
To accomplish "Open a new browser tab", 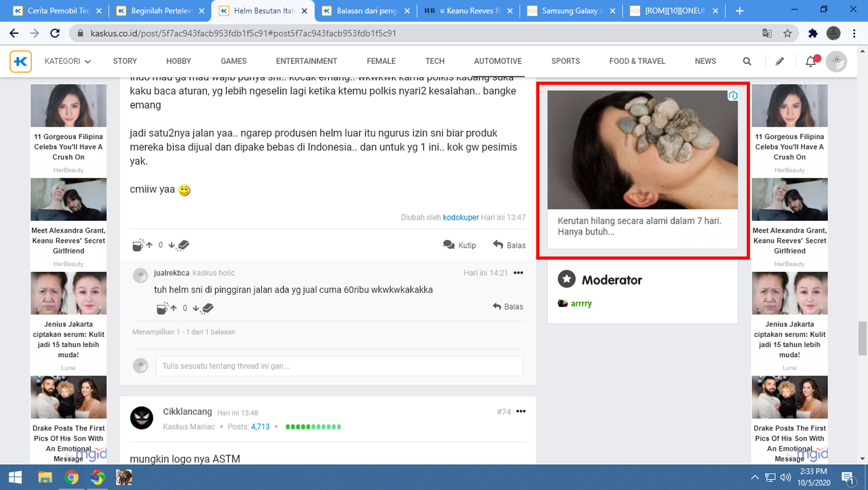I will click(x=739, y=11).
